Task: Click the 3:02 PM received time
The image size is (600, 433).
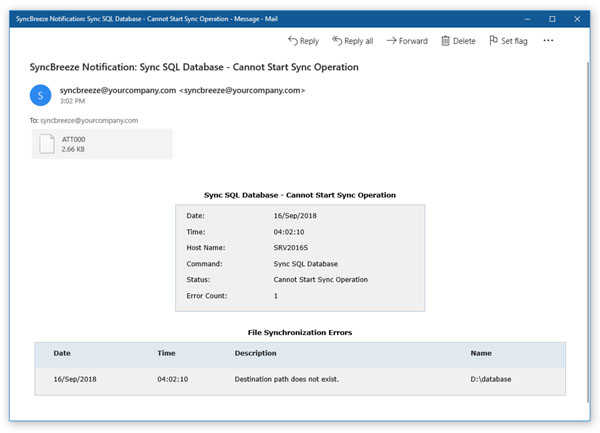Action: pos(72,101)
